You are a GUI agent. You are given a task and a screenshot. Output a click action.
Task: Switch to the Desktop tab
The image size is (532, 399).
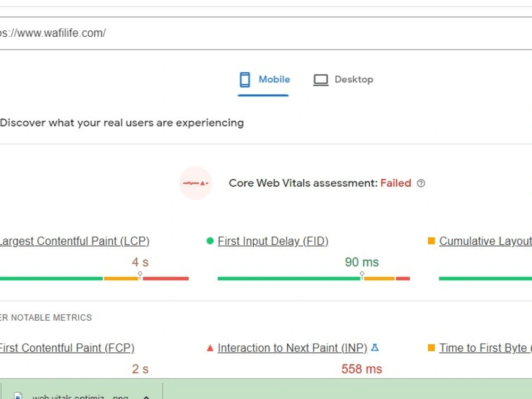point(344,79)
